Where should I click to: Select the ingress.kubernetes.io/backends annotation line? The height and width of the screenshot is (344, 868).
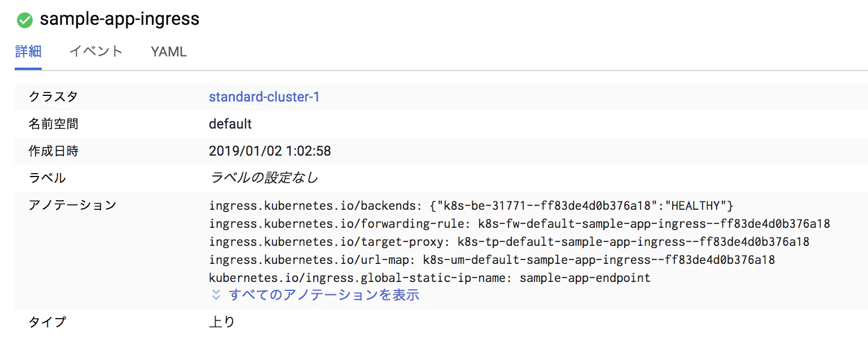coord(471,206)
